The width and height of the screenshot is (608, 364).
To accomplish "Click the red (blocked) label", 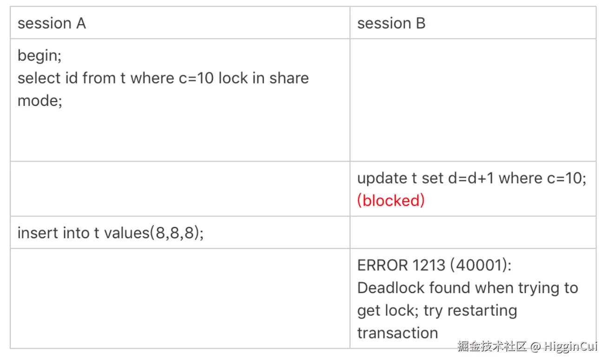I will (x=391, y=201).
